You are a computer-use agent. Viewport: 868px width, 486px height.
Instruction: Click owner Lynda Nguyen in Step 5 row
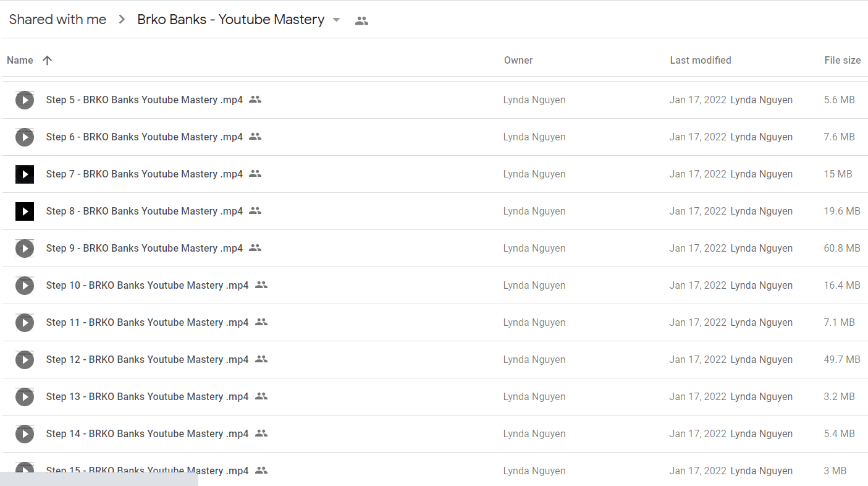pos(534,100)
